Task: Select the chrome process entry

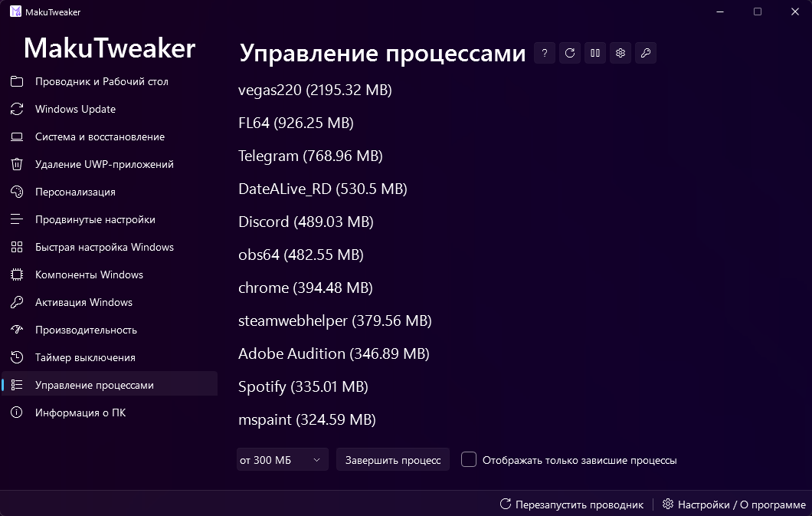Action: pyautogui.click(x=305, y=288)
